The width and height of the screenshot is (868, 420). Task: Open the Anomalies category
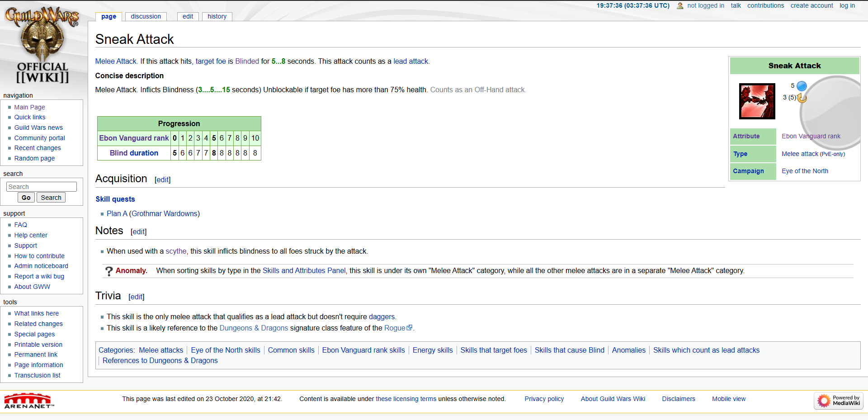pyautogui.click(x=629, y=350)
